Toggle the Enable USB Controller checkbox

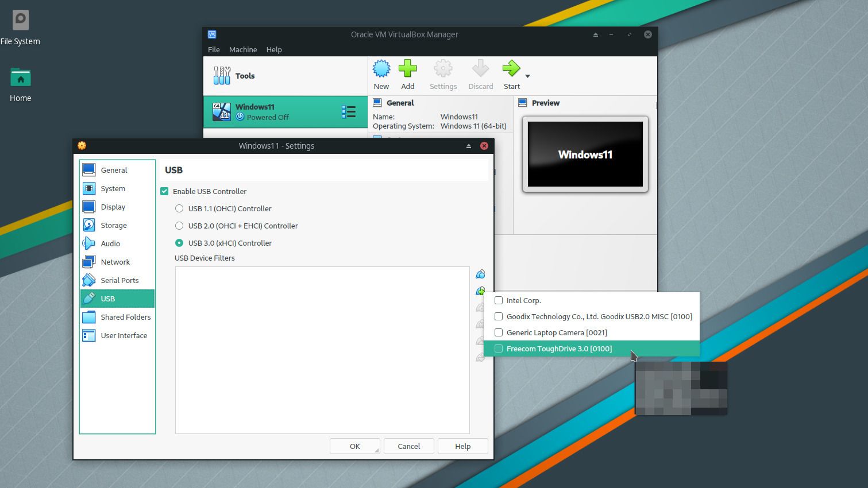click(x=164, y=191)
